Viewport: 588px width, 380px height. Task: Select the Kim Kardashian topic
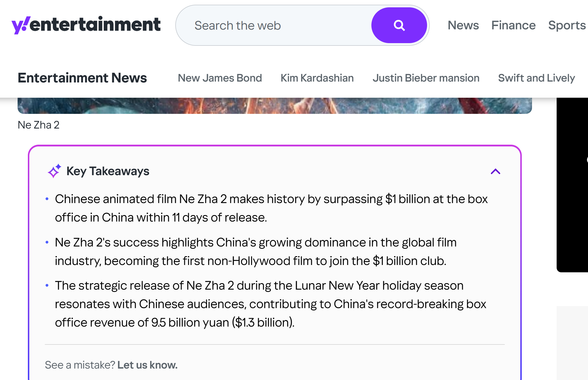(317, 78)
